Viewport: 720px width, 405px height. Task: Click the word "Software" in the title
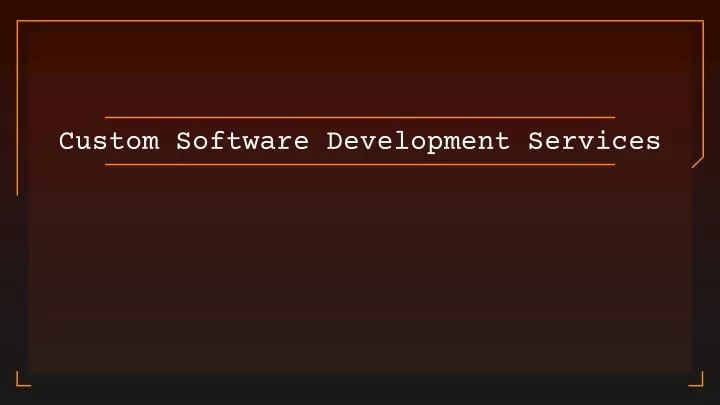[x=243, y=141]
